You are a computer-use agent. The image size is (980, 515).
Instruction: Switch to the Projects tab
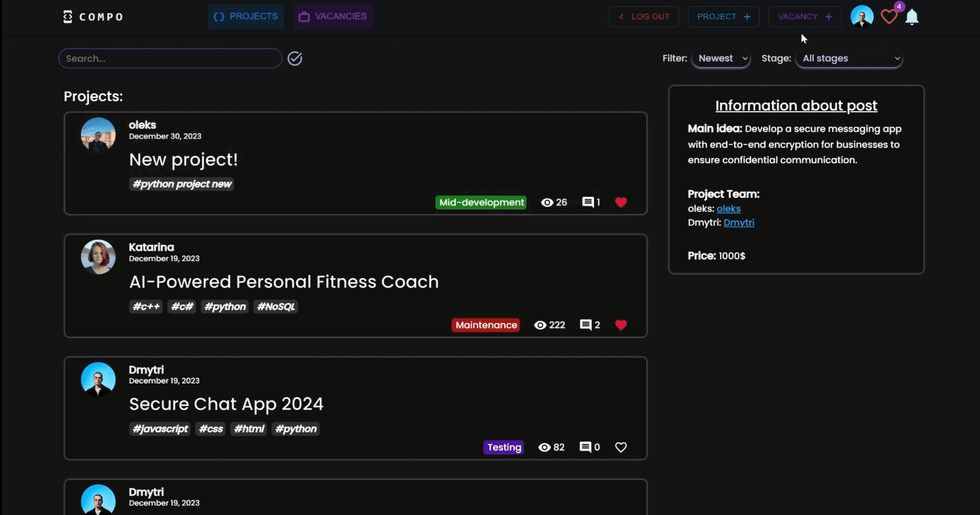(x=246, y=16)
